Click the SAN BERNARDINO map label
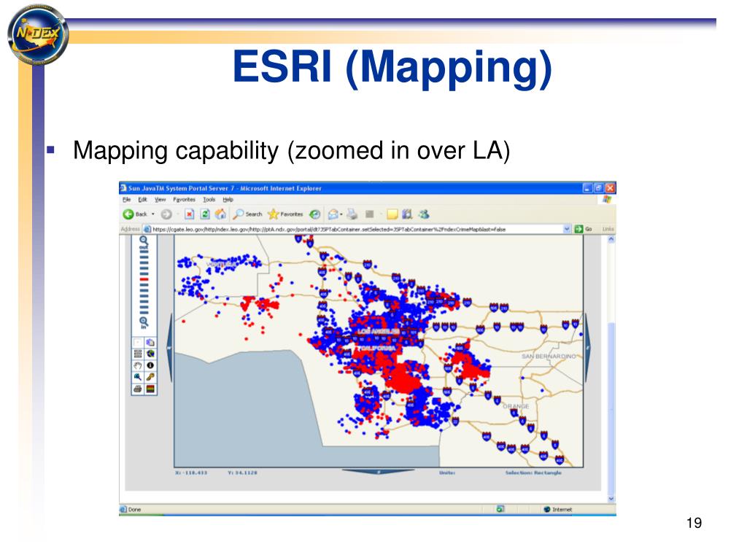747x560 pixels. pos(549,356)
